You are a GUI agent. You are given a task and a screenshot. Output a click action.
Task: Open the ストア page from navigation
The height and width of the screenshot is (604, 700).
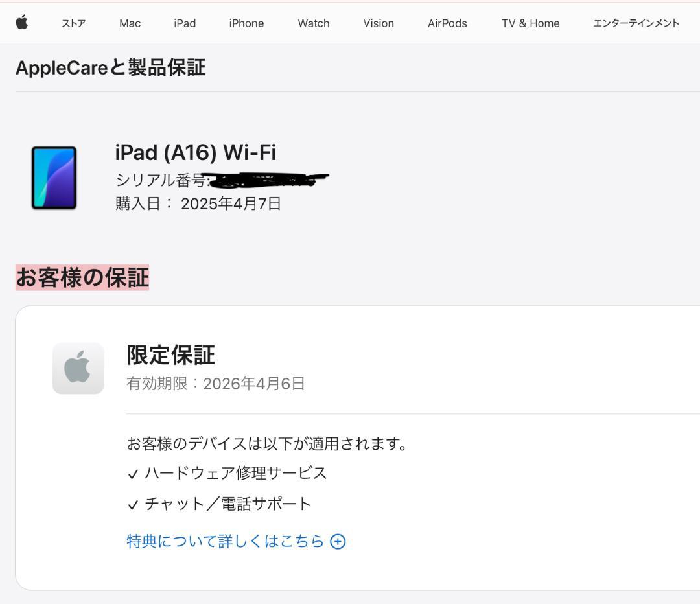pos(74,23)
